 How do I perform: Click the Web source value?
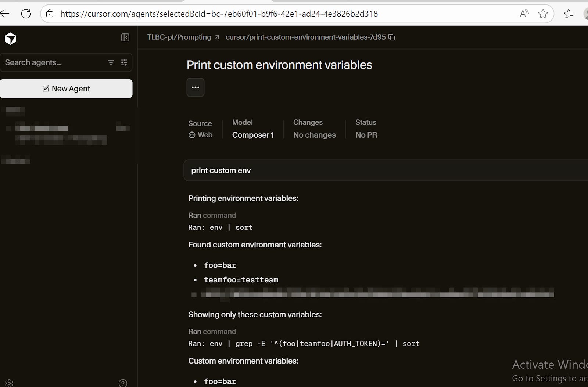coord(201,135)
